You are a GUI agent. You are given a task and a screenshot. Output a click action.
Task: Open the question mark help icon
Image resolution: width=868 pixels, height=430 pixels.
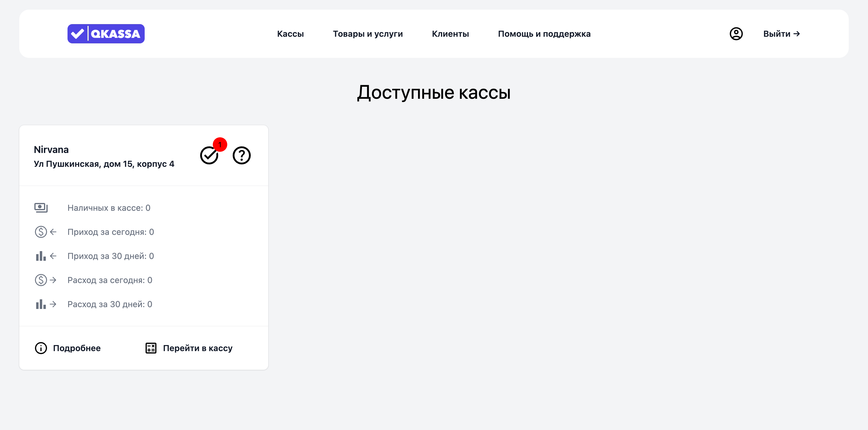point(242,155)
